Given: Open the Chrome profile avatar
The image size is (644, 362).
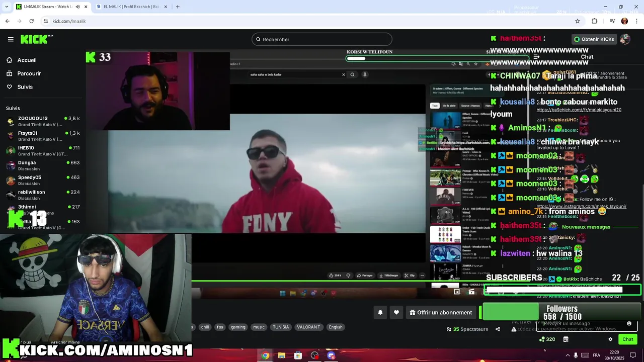Looking at the screenshot, I should (624, 21).
